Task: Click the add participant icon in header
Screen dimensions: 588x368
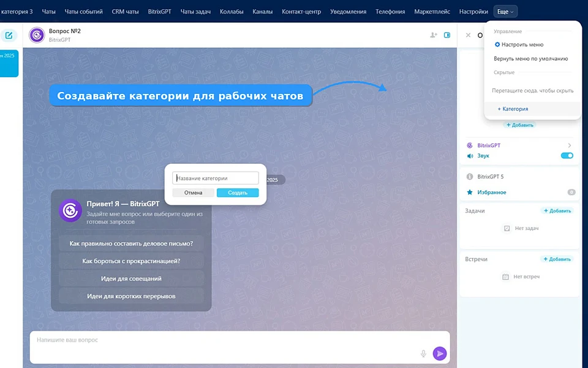Action: pos(434,35)
